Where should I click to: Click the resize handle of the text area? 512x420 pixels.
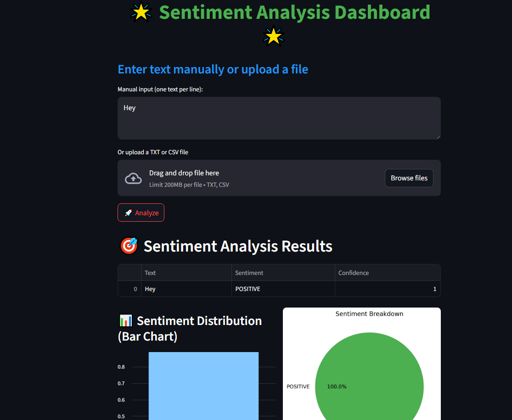[x=438, y=137]
